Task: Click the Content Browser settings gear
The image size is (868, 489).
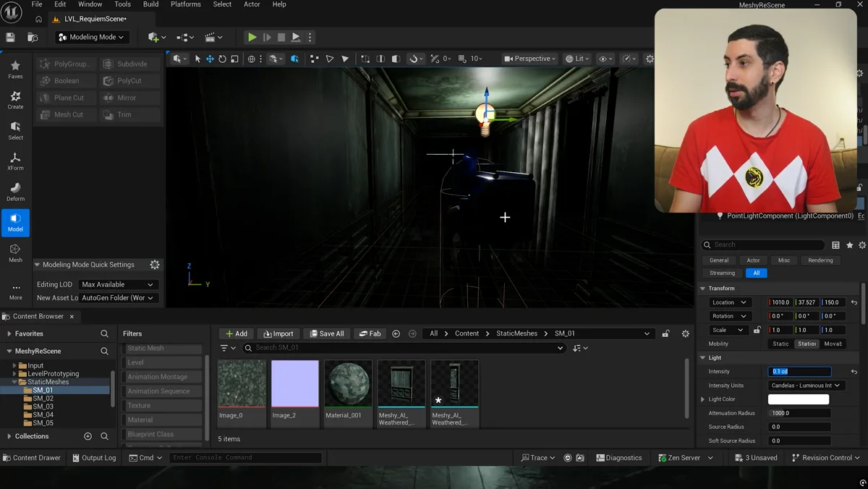Action: (x=685, y=333)
